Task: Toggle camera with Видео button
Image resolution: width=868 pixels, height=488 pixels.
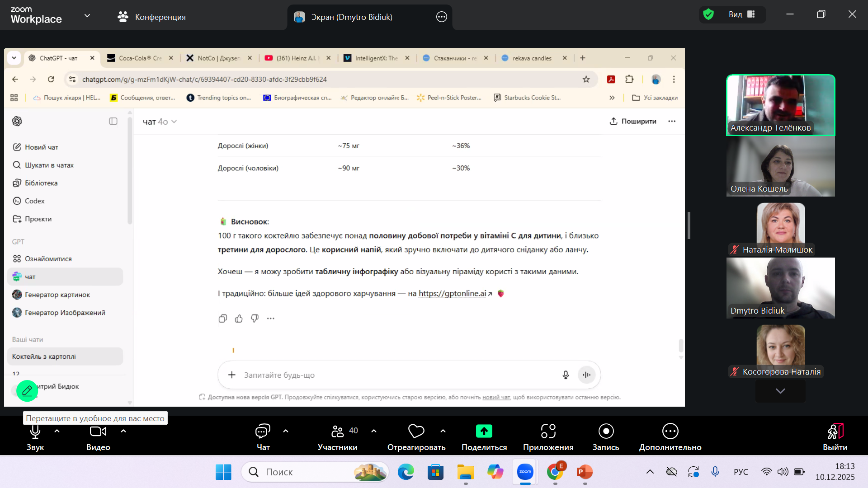Action: (98, 432)
